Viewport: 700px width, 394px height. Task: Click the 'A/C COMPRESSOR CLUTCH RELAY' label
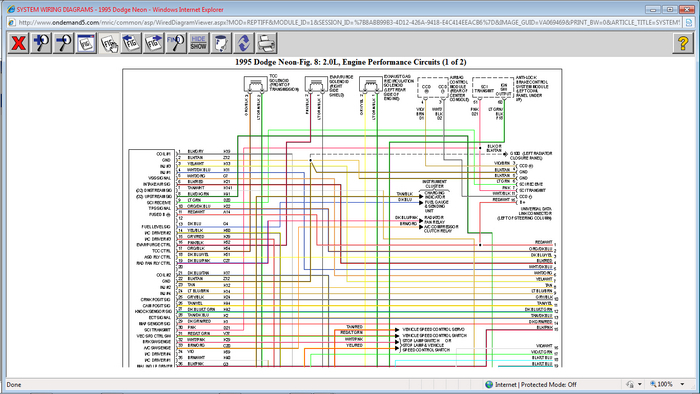pos(441,229)
